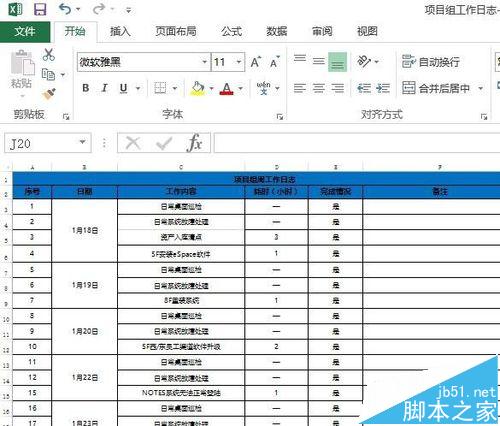Image resolution: width=500 pixels, height=426 pixels.
Task: Switch to the 视图 (View) tab
Action: (367, 31)
